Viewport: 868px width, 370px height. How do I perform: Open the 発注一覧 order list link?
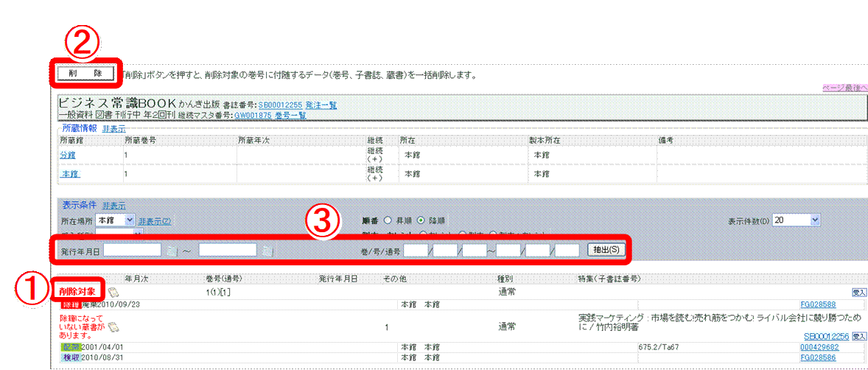(x=321, y=105)
